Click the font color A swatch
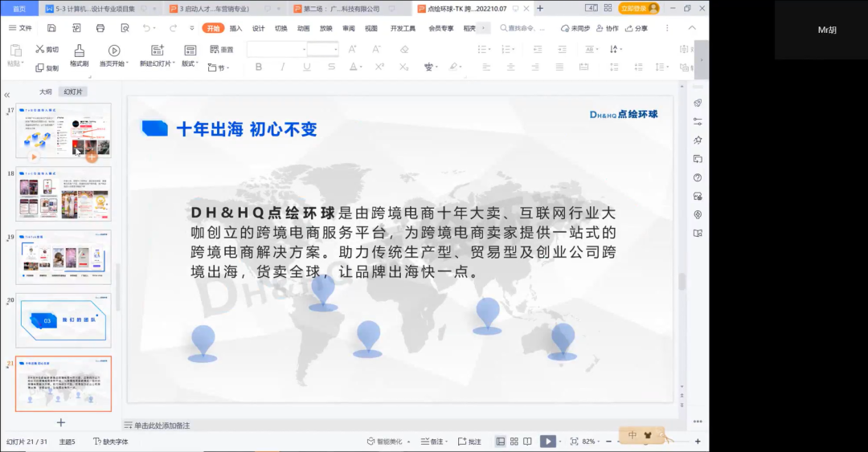The image size is (868, 452). tap(353, 67)
